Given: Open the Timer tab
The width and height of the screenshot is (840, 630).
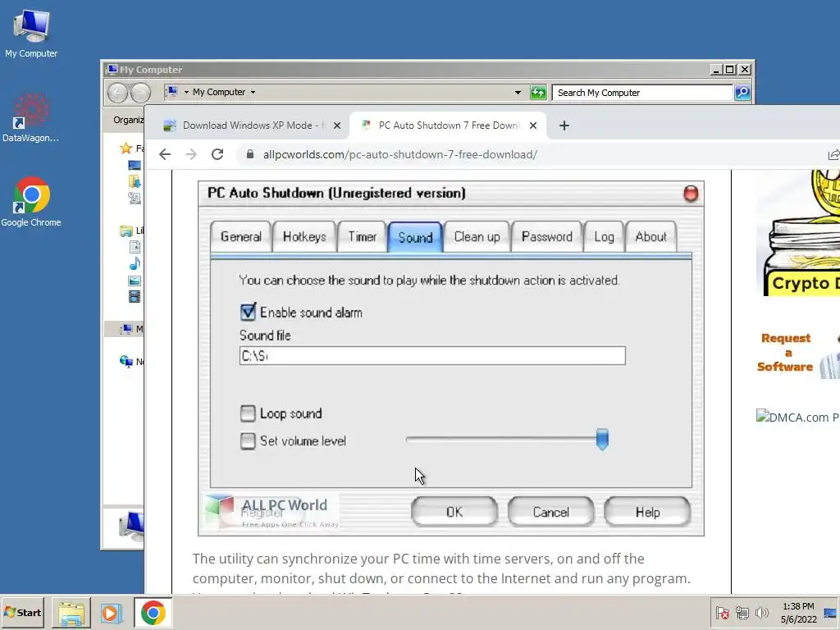Looking at the screenshot, I should (362, 237).
